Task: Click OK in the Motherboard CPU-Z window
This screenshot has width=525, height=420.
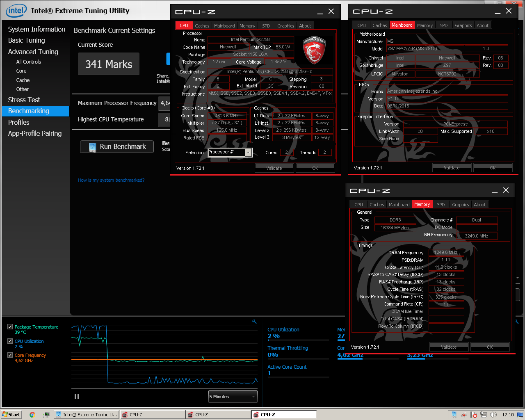Action: click(x=493, y=168)
